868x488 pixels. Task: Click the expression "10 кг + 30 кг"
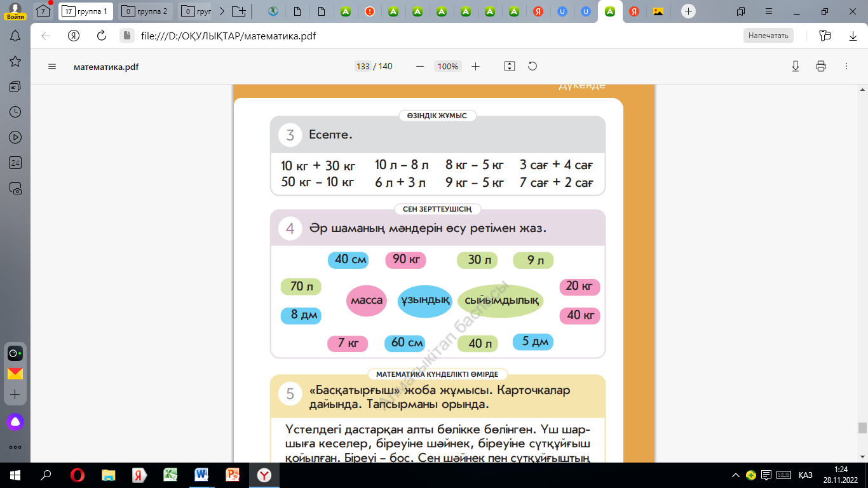(x=318, y=166)
